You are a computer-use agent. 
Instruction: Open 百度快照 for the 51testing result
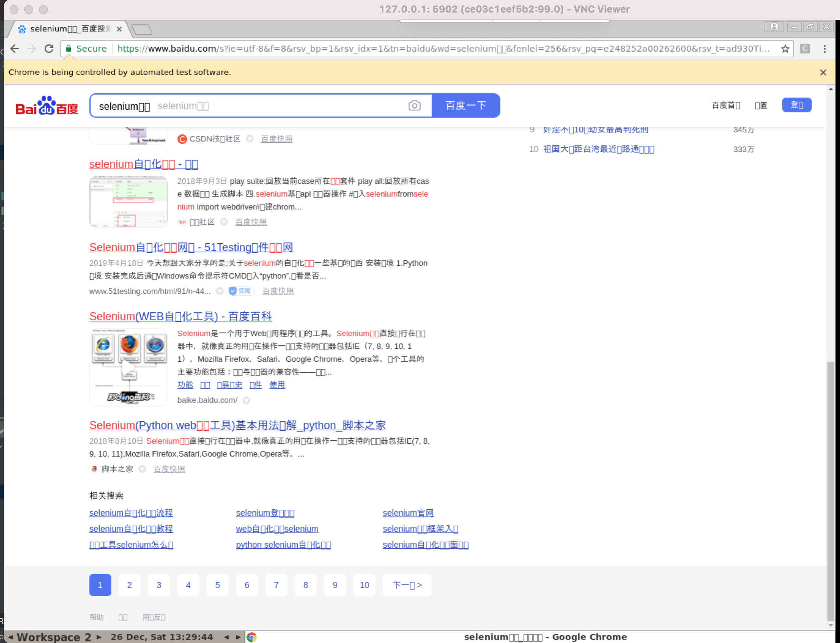[x=278, y=291]
